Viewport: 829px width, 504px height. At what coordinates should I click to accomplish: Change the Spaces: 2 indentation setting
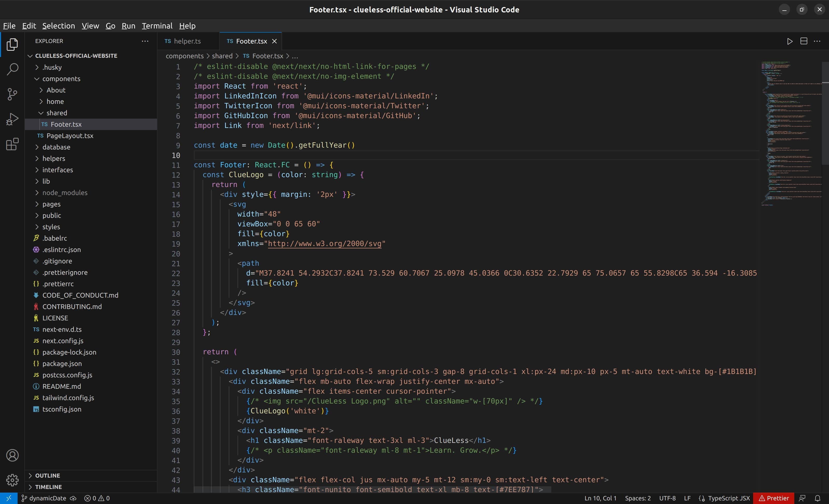pyautogui.click(x=638, y=498)
